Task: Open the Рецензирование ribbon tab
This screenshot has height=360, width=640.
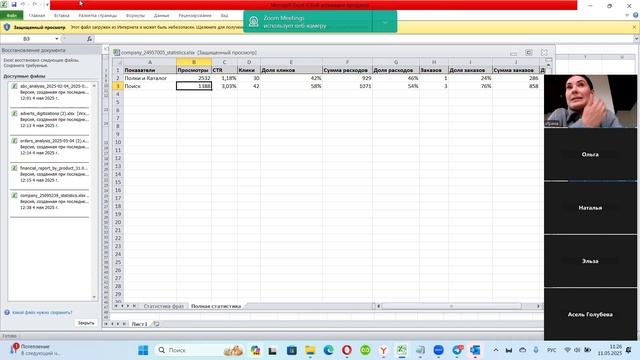Action: coord(195,16)
